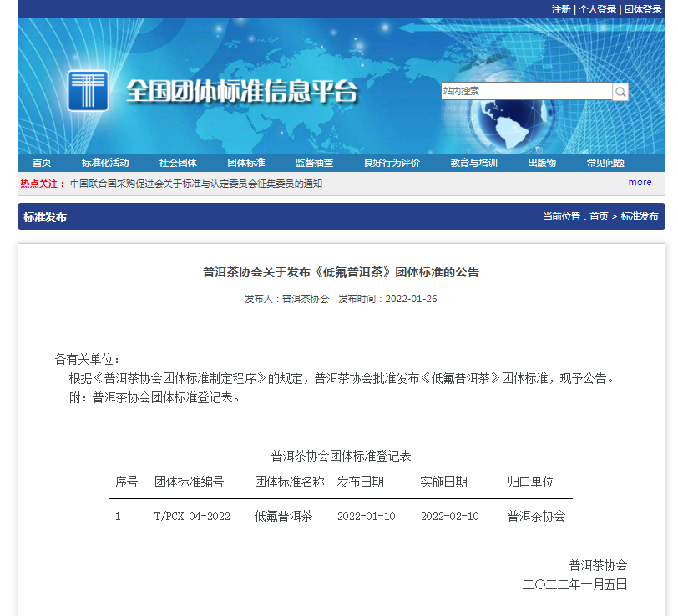Viewport: 678px width, 616px height.
Task: Open the 教育与培训 menu item
Action: coord(474,163)
